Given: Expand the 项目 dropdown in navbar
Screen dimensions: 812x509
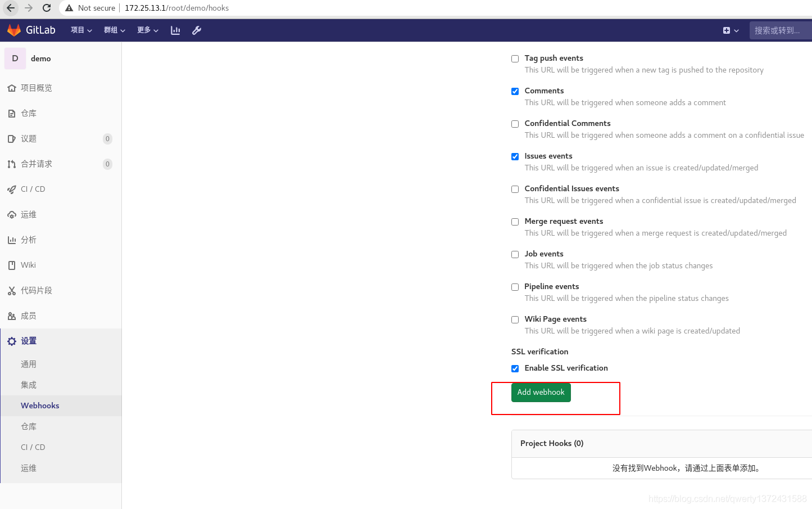Looking at the screenshot, I should [81, 30].
